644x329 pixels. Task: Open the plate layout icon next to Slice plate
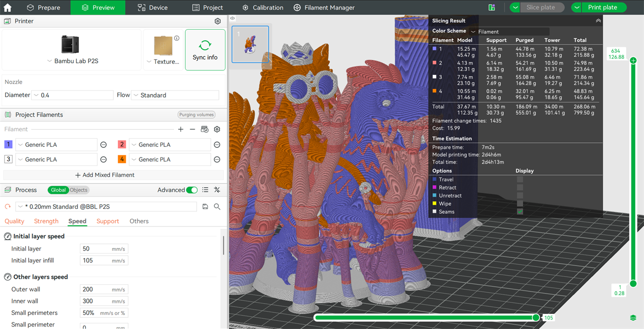pos(492,8)
